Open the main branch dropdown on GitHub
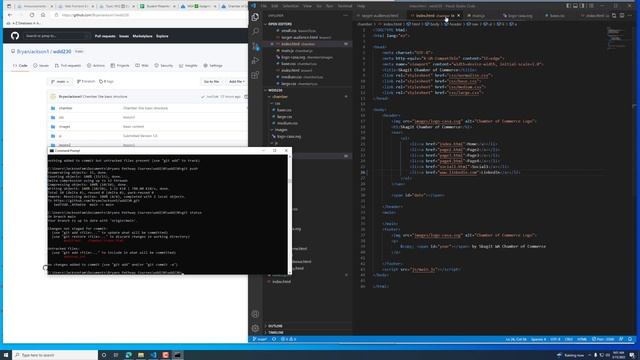Screen dimensions: 640x360 pyautogui.click(x=60, y=82)
